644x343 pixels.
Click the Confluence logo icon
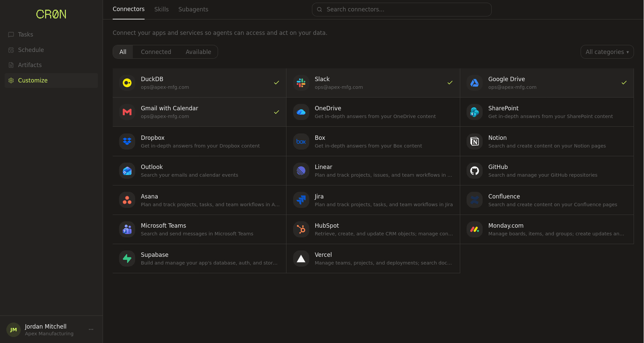point(475,200)
